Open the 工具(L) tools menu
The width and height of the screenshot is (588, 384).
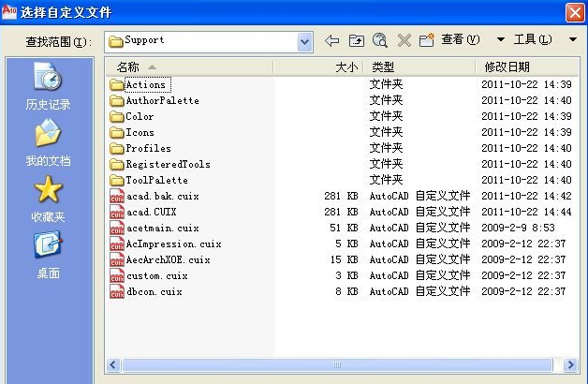click(533, 39)
